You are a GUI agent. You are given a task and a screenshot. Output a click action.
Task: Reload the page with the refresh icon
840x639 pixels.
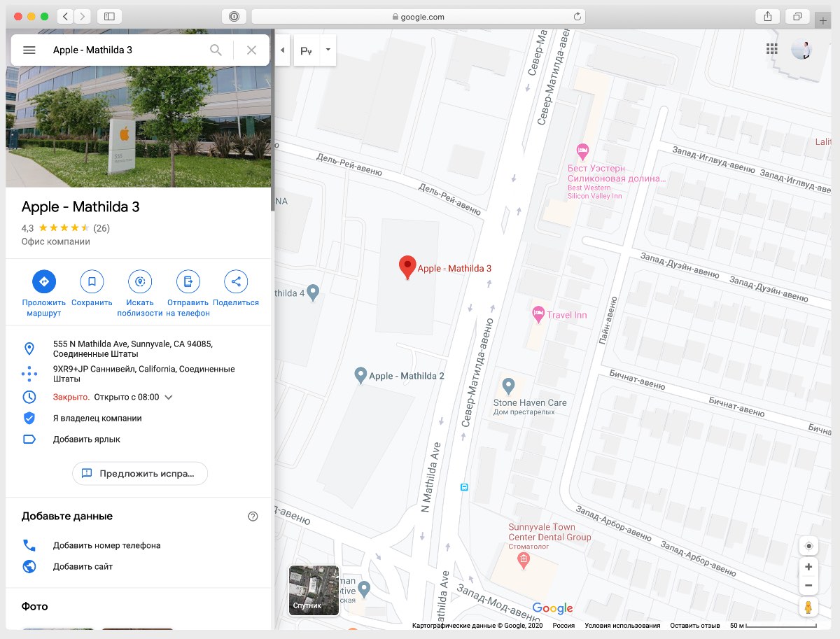(577, 17)
